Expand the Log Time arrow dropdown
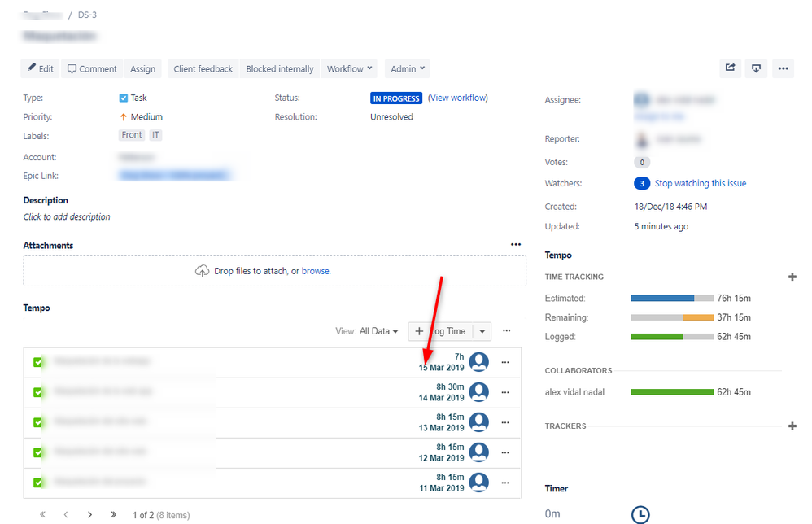812x524 pixels. click(x=482, y=331)
